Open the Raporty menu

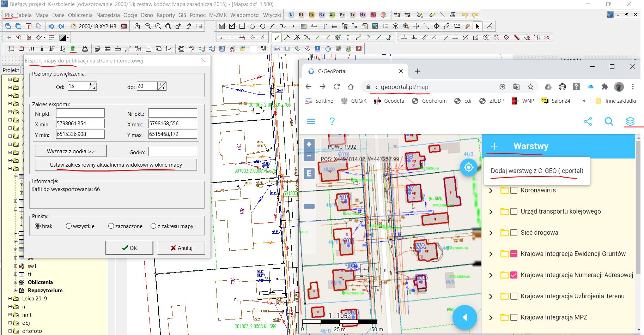(x=165, y=15)
